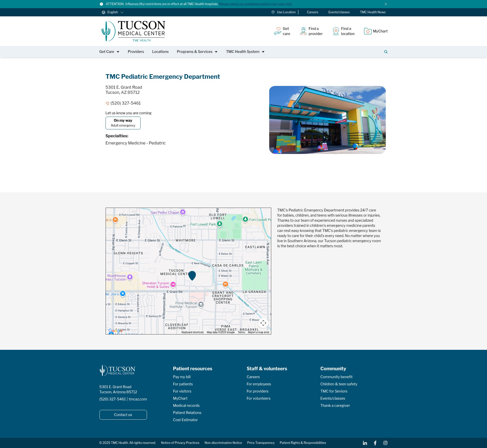Open Price Transparency link
Viewport: 487px width, 448px height.
tap(261, 443)
